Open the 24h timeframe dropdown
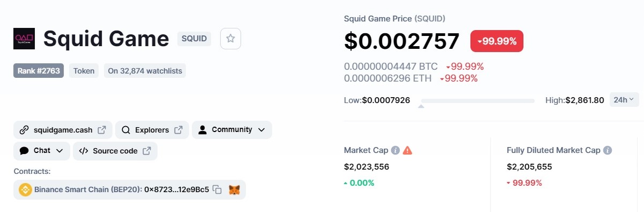Screen dimensions: 644x212 (624, 100)
